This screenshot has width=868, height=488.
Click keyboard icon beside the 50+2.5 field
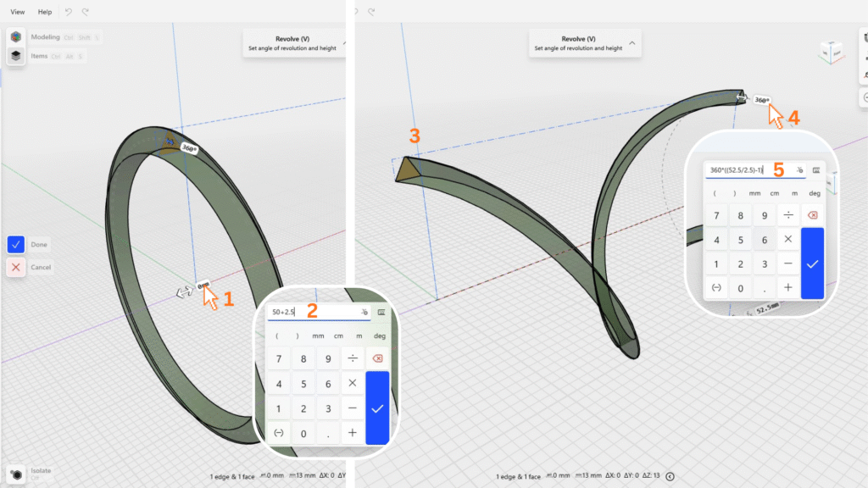[381, 313]
